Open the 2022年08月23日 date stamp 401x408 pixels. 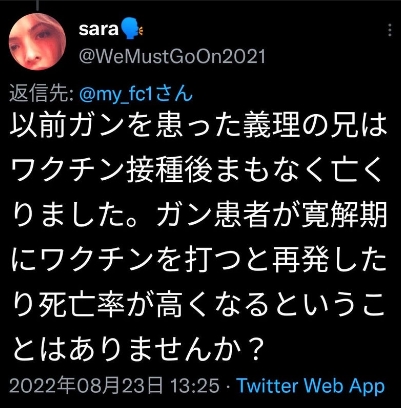click(x=86, y=386)
